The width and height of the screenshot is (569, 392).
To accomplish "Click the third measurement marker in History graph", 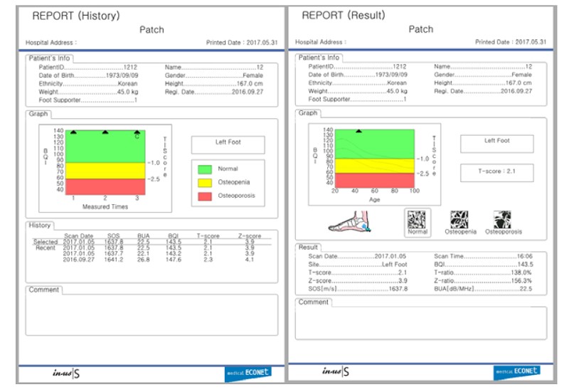I will tap(137, 132).
